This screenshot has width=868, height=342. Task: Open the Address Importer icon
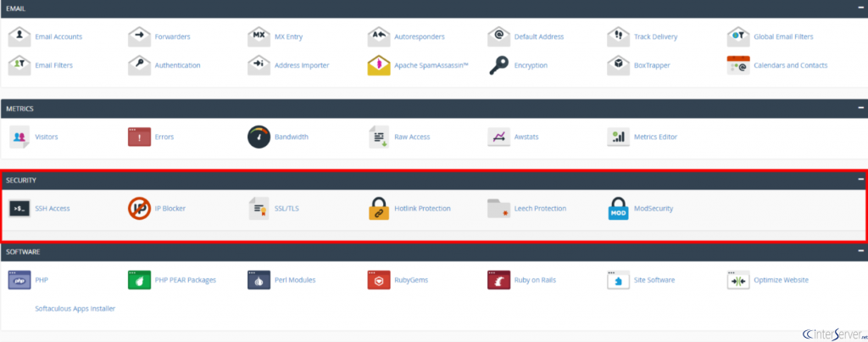pos(259,64)
